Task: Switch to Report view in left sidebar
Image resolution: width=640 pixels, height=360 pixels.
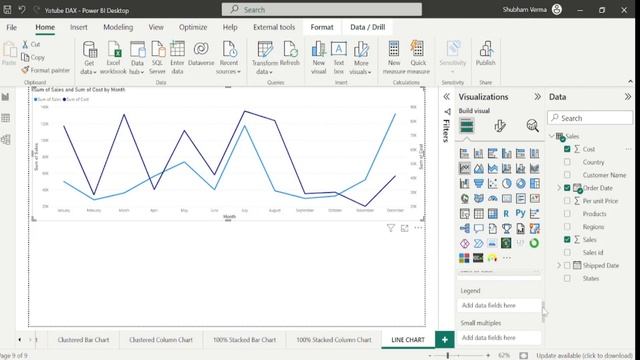Action: click(x=6, y=97)
